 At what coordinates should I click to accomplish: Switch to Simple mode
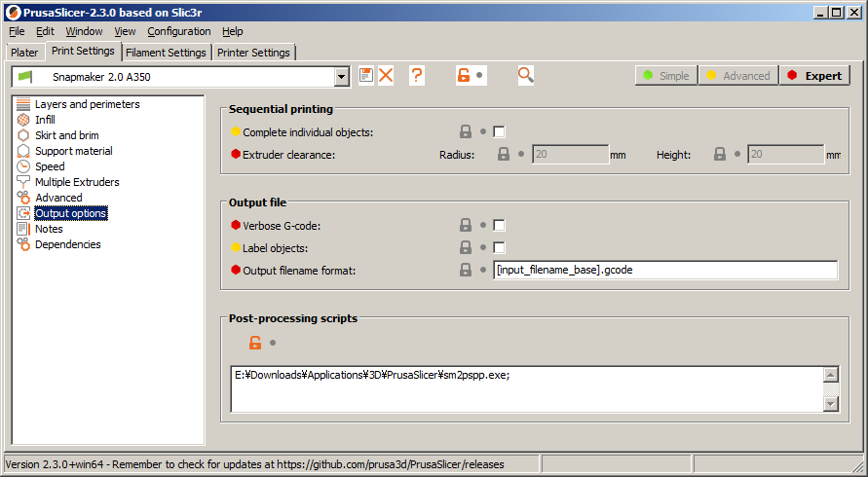point(666,76)
